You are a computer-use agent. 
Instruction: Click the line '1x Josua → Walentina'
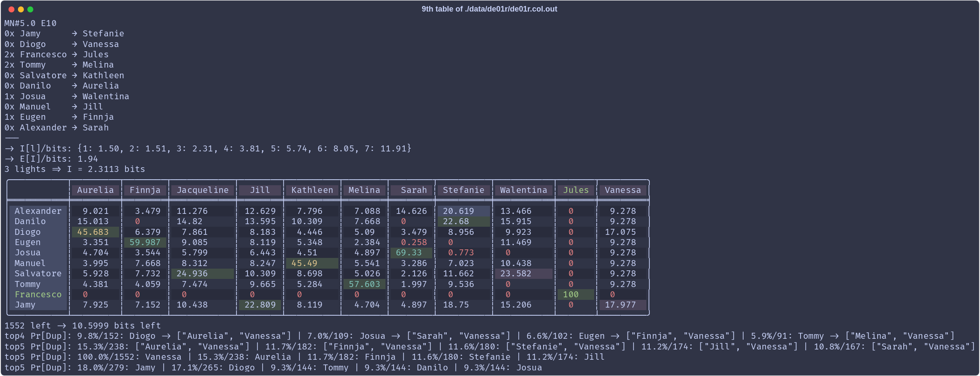67,96
